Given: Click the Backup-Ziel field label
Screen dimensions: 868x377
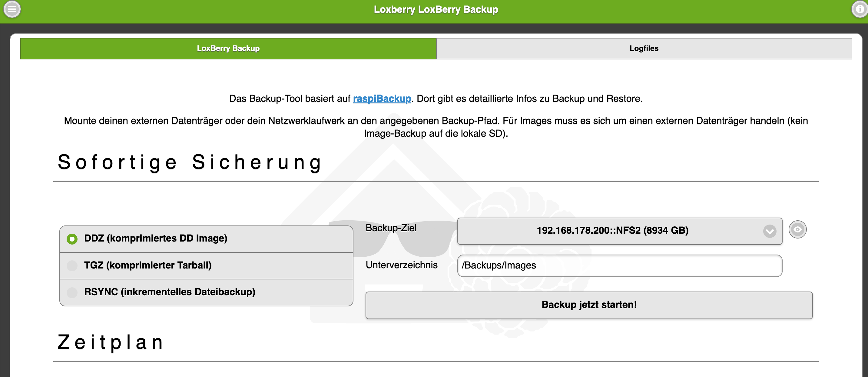Looking at the screenshot, I should 391,228.
